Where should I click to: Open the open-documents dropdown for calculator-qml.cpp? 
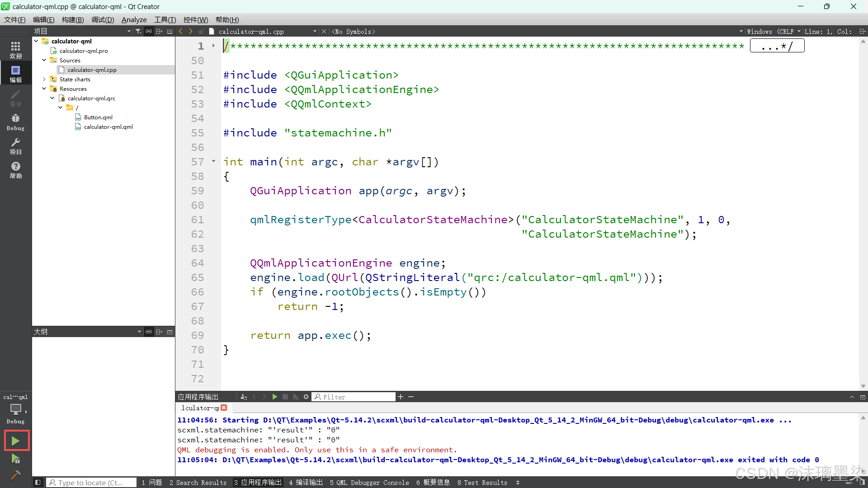point(267,31)
